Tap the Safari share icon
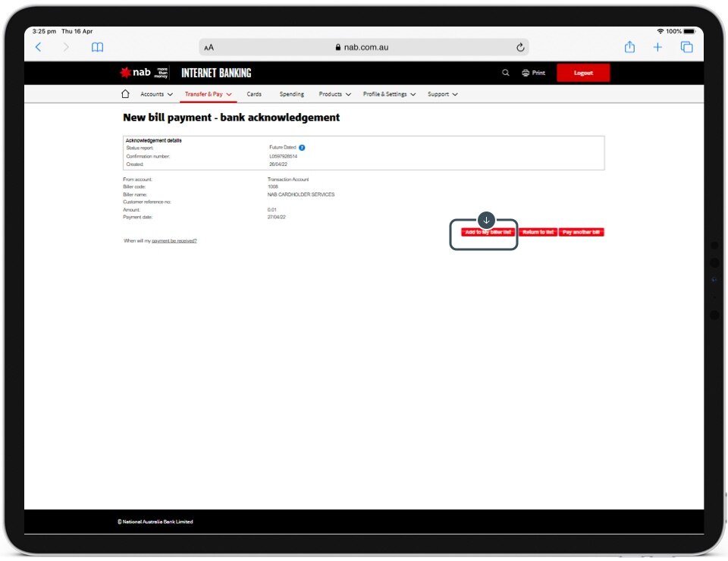The height and width of the screenshot is (561, 728). pos(629,47)
